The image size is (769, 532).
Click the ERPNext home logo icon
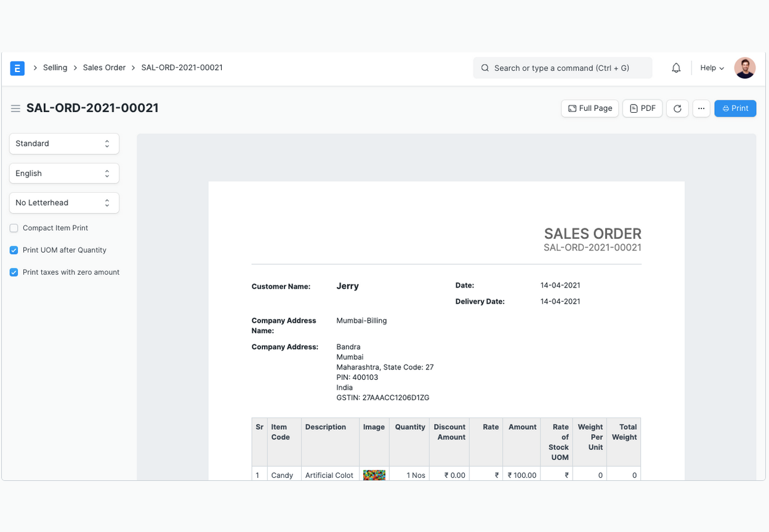click(x=17, y=68)
